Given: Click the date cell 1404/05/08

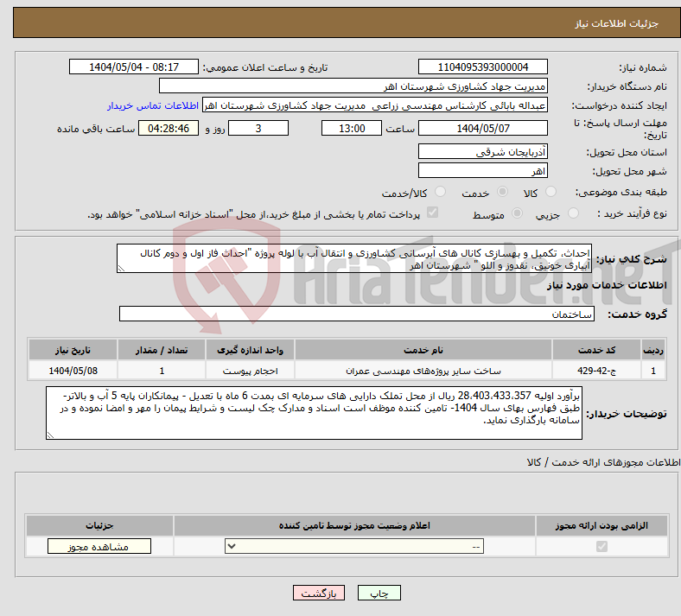Looking at the screenshot, I should pyautogui.click(x=73, y=371).
